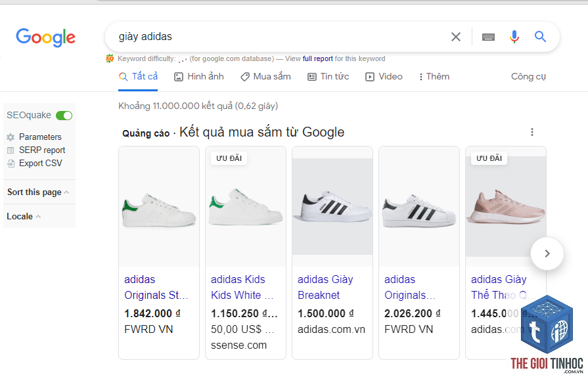Open the full report link

(x=317, y=58)
